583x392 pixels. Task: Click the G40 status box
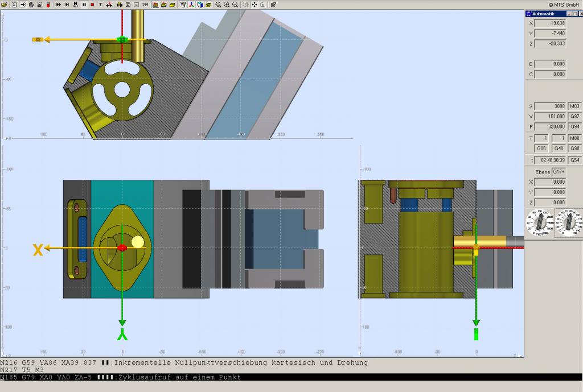pyautogui.click(x=559, y=148)
